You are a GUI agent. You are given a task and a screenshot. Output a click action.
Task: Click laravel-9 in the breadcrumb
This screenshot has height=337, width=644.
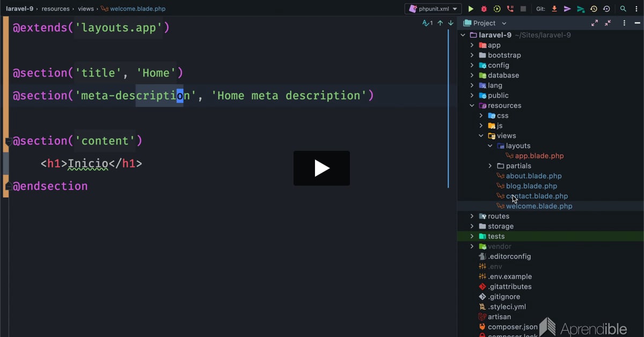point(19,9)
